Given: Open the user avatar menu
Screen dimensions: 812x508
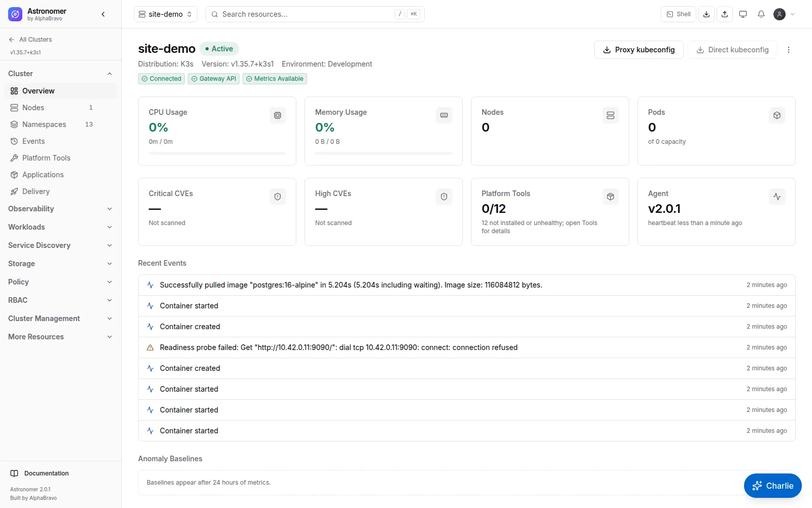Looking at the screenshot, I should 784,14.
